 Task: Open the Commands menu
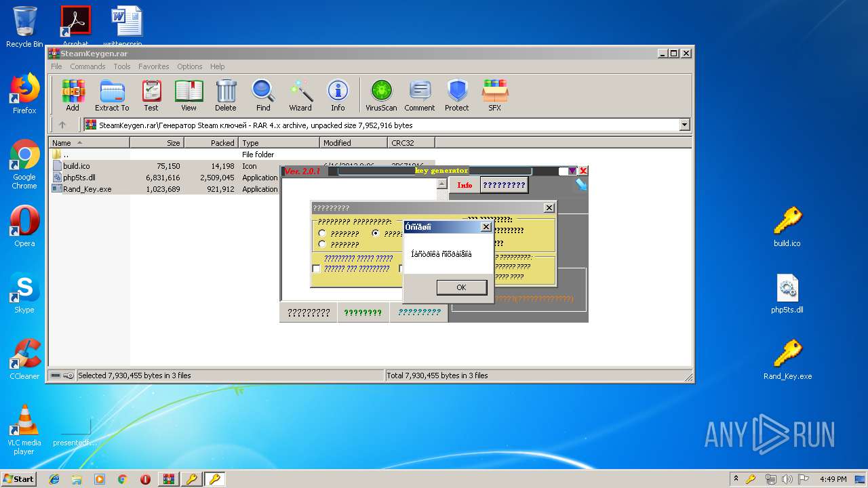point(87,66)
